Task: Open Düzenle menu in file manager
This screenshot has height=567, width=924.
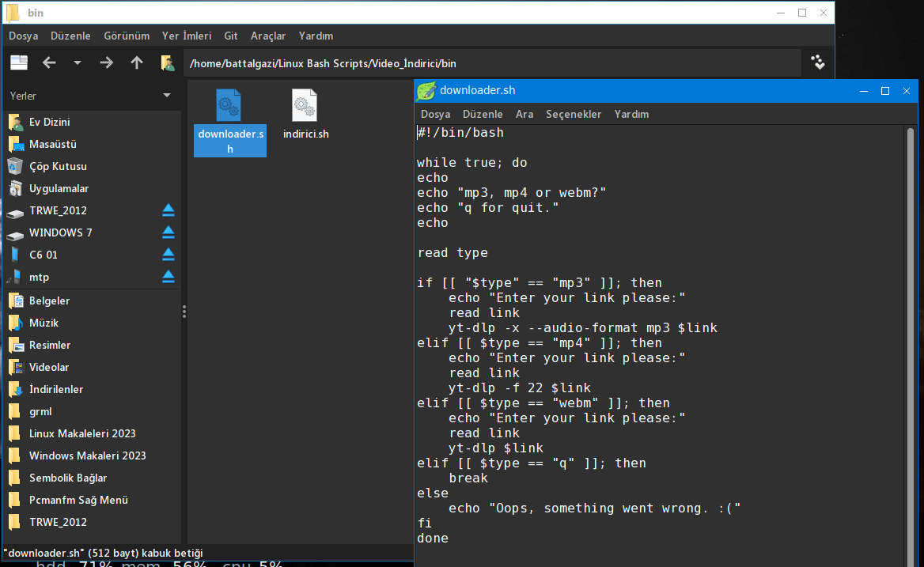Action: click(70, 36)
